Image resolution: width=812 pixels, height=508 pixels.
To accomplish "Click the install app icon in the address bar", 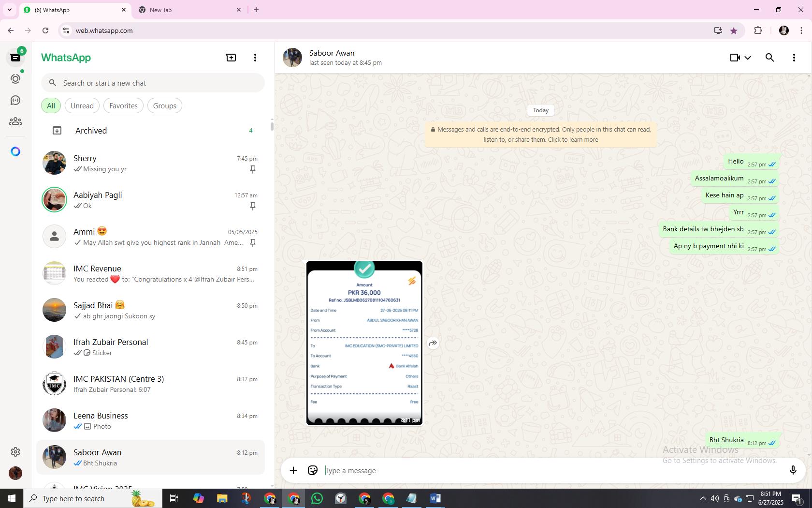I will (718, 30).
